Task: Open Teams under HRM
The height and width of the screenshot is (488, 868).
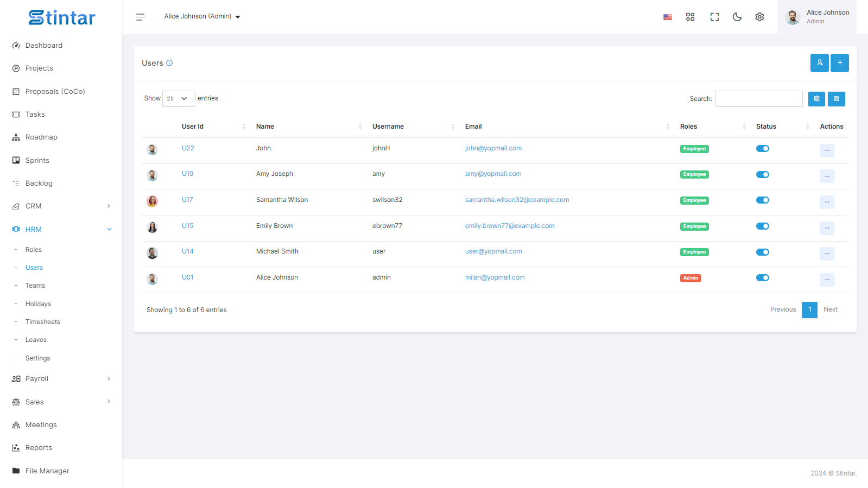Action: (x=35, y=286)
